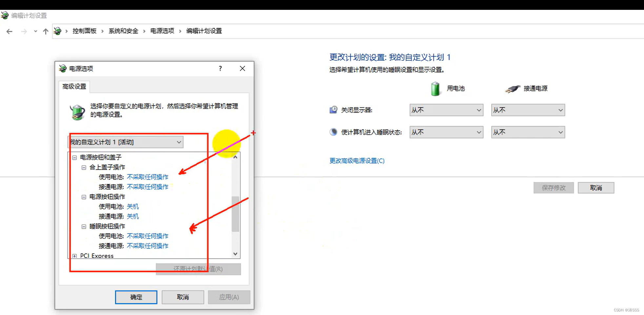Image resolution: width=644 pixels, height=315 pixels.
Task: Click the settings tree scrollbar thumb
Action: click(235, 214)
